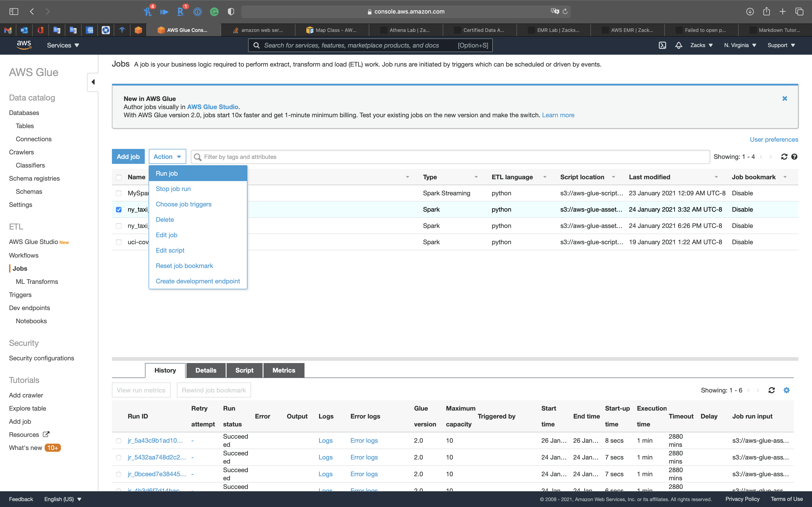Image resolution: width=812 pixels, height=507 pixels.
Task: Expand the Services dropdown
Action: pos(63,45)
